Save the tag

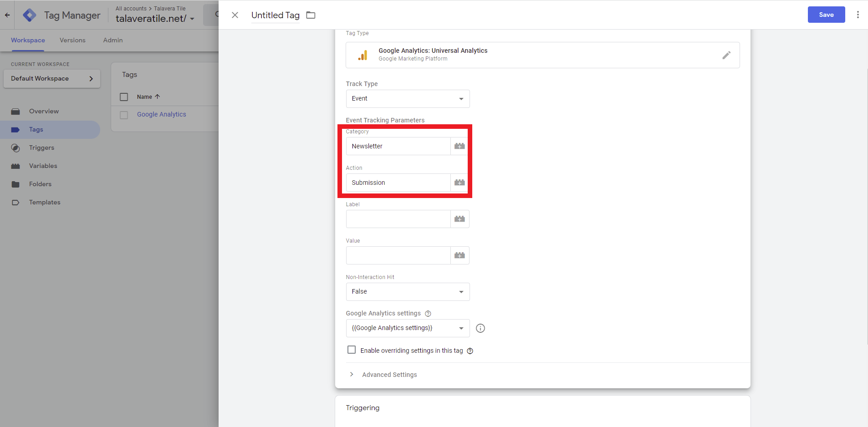coord(826,15)
